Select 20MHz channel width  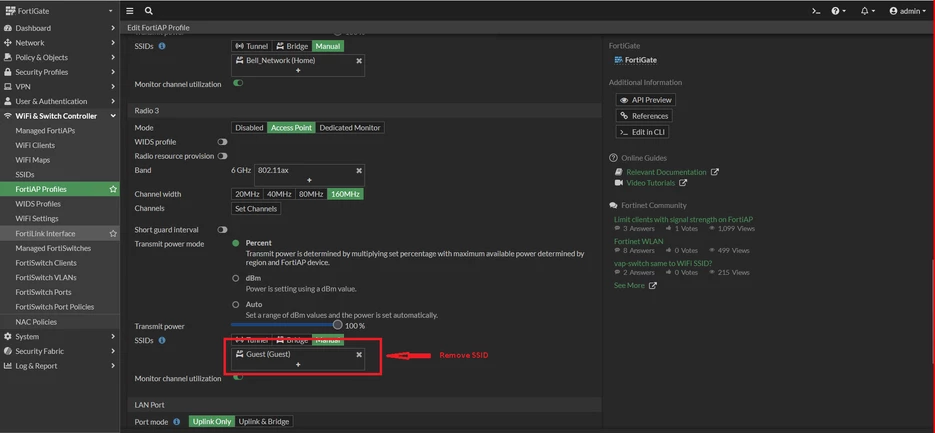click(246, 194)
